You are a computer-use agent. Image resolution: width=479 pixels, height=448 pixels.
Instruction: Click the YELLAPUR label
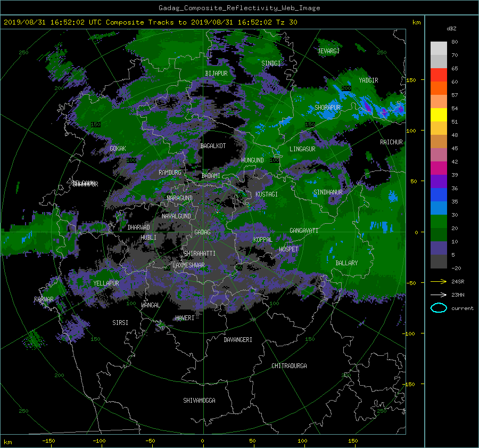click(x=106, y=283)
